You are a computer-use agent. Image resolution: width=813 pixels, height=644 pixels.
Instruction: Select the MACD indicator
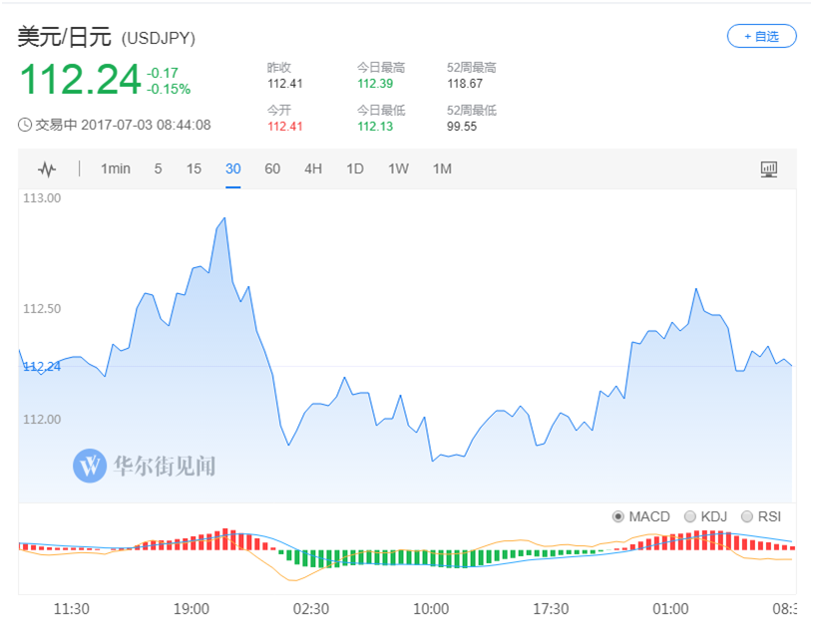(638, 516)
